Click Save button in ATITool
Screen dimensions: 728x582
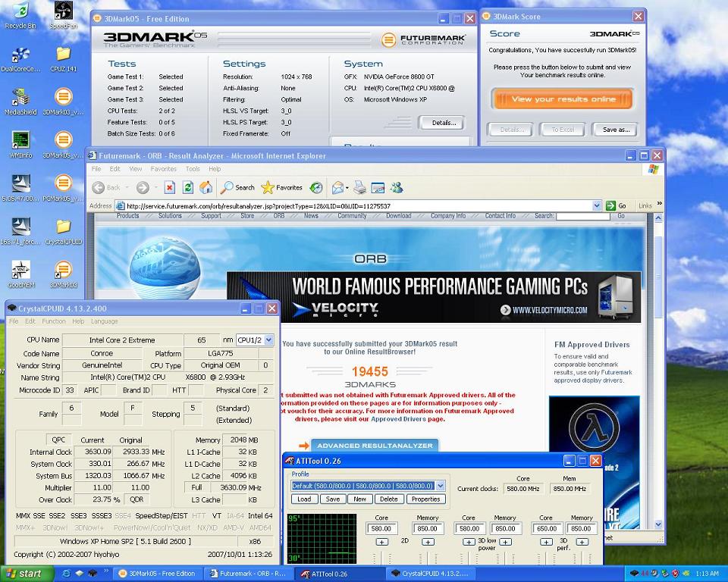332,499
